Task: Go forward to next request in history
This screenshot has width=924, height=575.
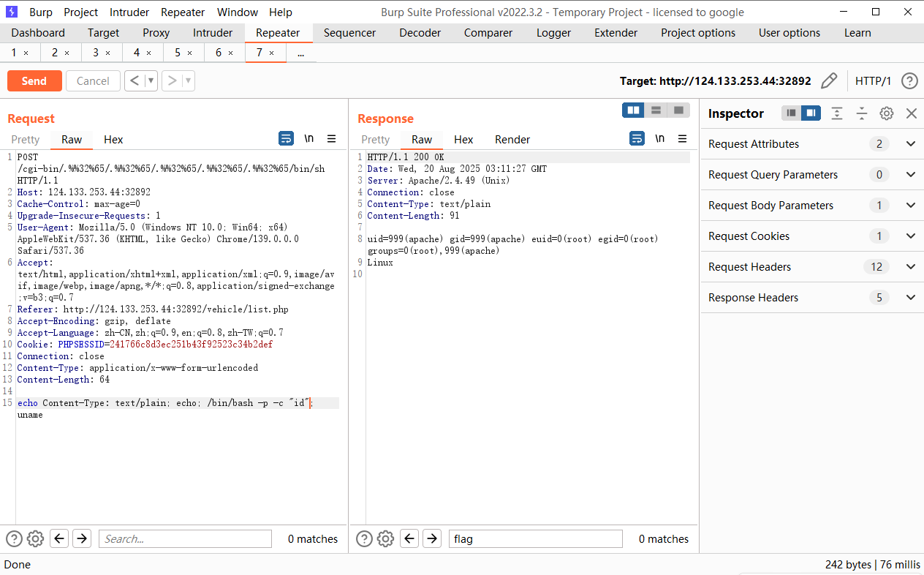Action: (x=172, y=80)
